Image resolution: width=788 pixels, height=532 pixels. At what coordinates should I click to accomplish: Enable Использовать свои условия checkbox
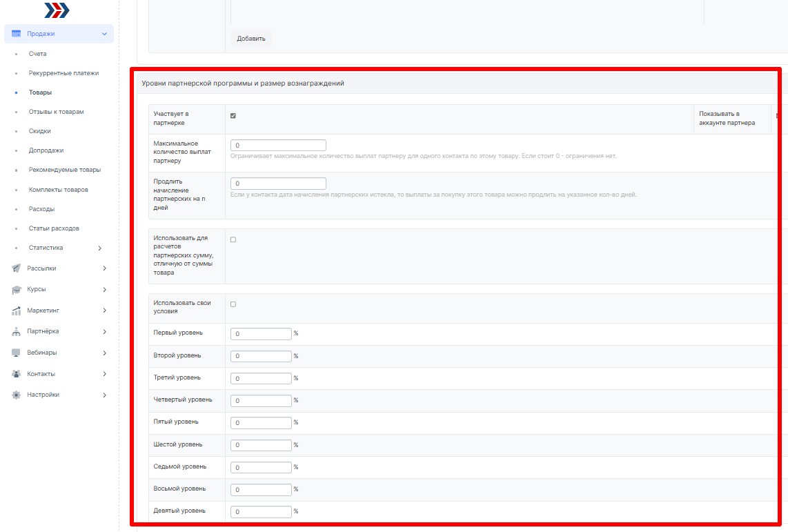coord(233,304)
